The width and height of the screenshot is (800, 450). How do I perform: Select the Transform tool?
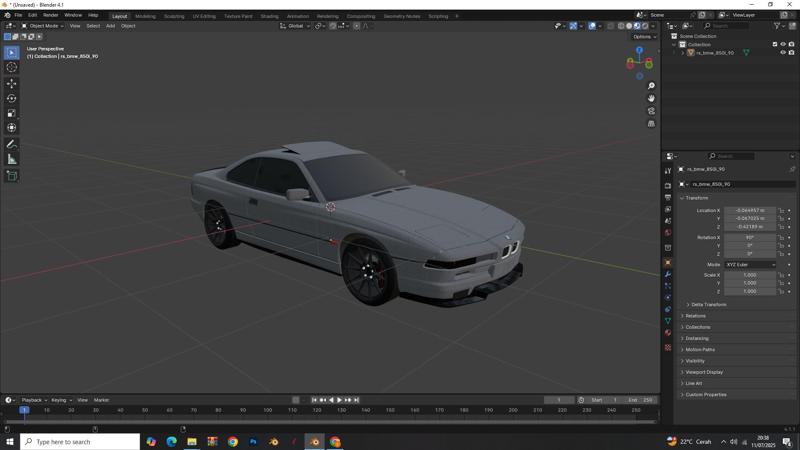[12, 128]
